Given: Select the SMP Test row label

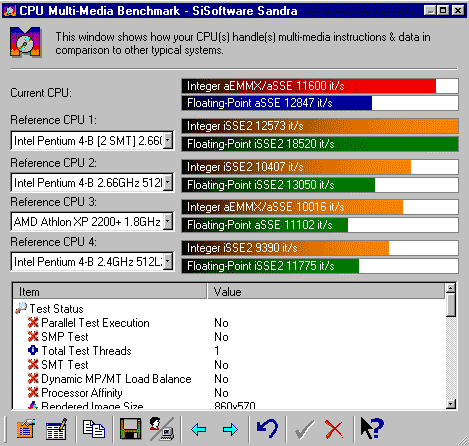Looking at the screenshot, I should [65, 337].
